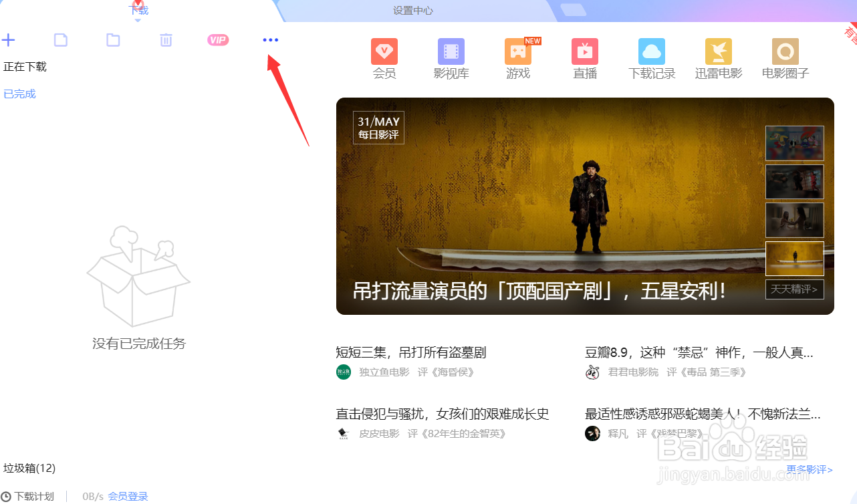This screenshot has height=504, width=857.
Task: Open the 下载记录 cloud icon
Action: coord(652,51)
